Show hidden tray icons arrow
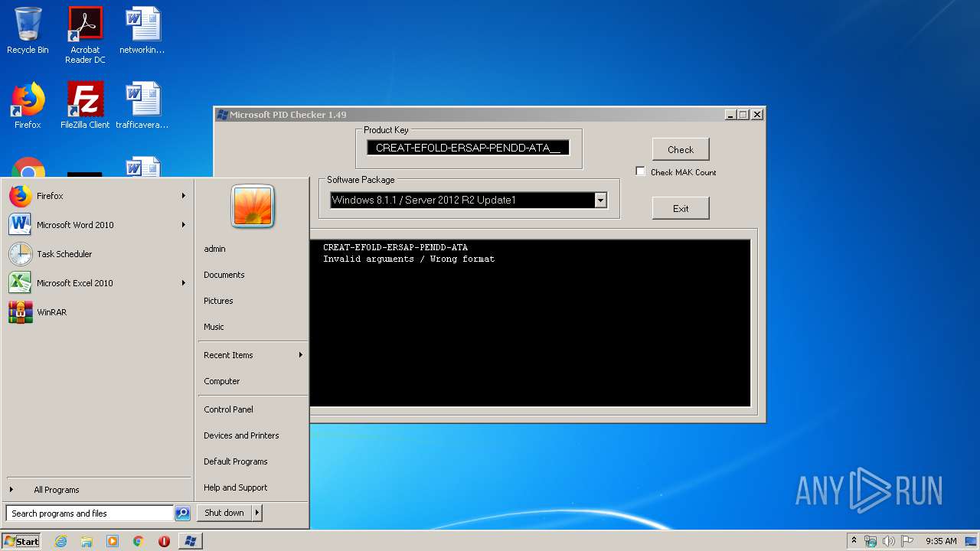 854,541
